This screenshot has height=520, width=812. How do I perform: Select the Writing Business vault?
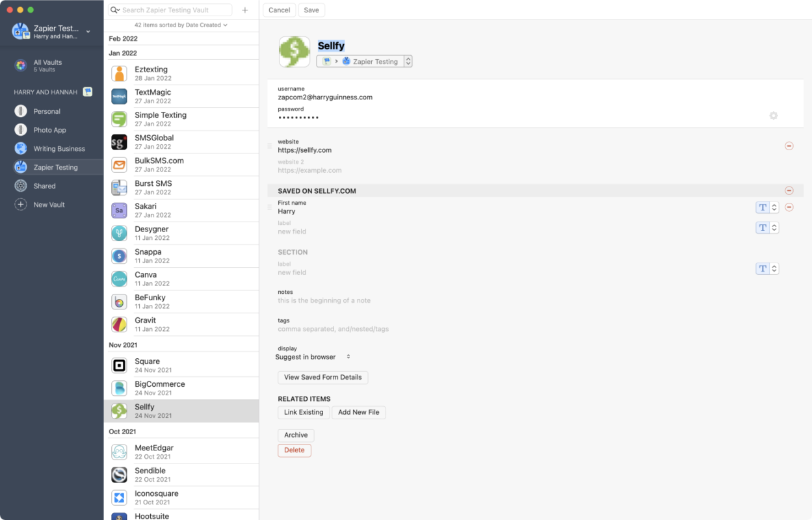(52, 149)
